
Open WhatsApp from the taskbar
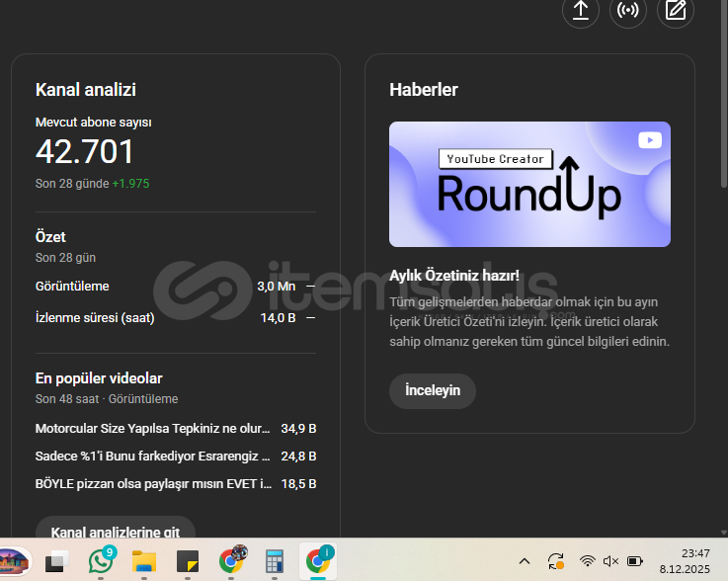pos(101,561)
